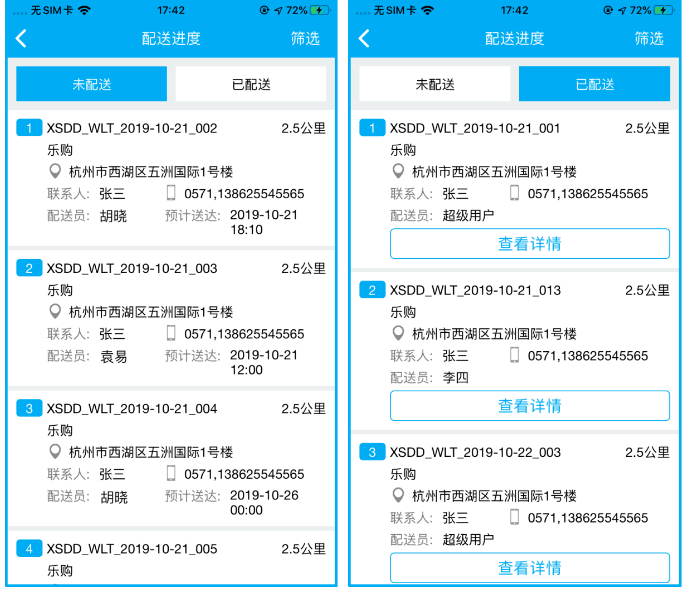Tap order number XSDD_WLT_2019-10-21_013

[475, 290]
